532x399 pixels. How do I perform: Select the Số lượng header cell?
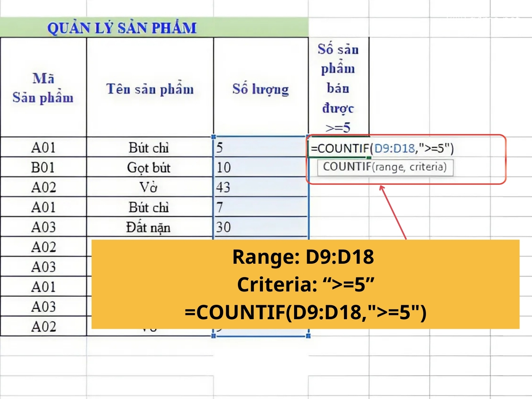(x=261, y=87)
